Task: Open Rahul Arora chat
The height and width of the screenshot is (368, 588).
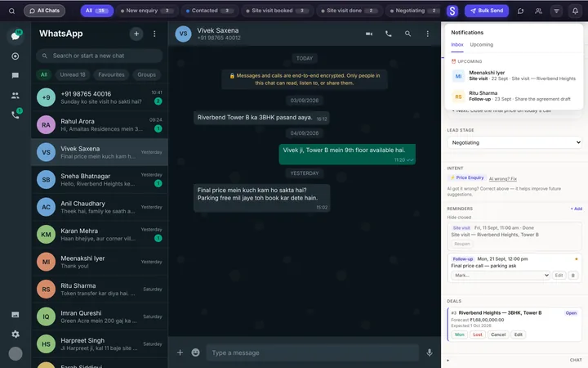Action: click(100, 124)
